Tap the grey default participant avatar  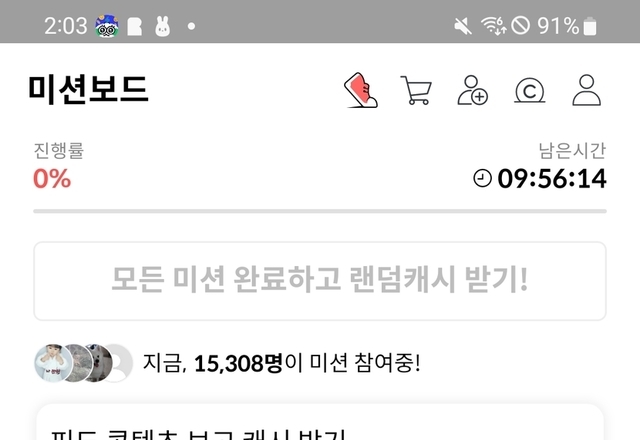(x=117, y=363)
